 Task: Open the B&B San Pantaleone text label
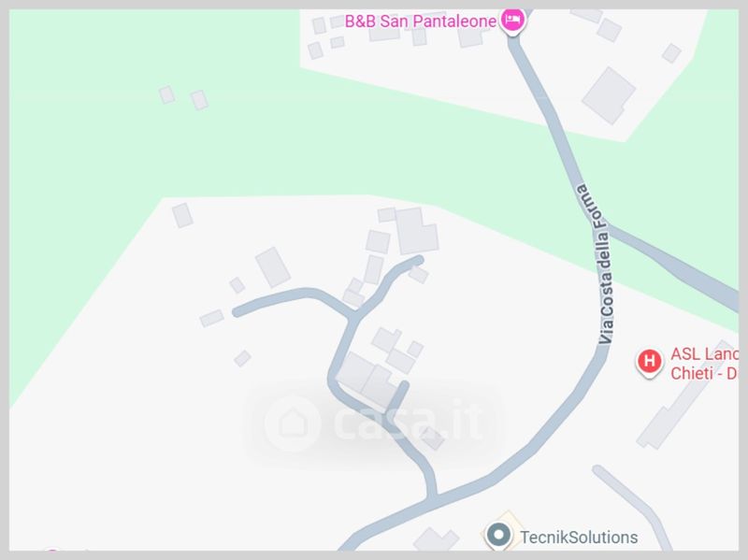[420, 21]
